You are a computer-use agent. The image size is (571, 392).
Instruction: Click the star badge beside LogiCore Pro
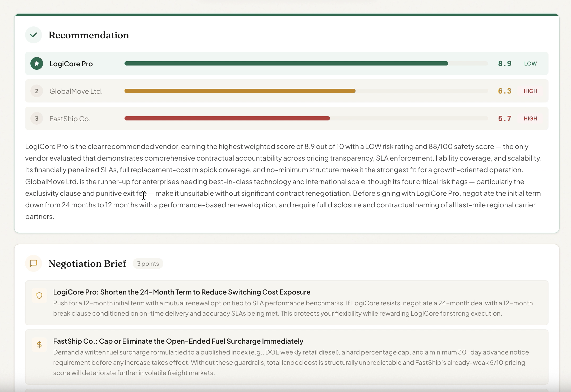[x=37, y=64]
